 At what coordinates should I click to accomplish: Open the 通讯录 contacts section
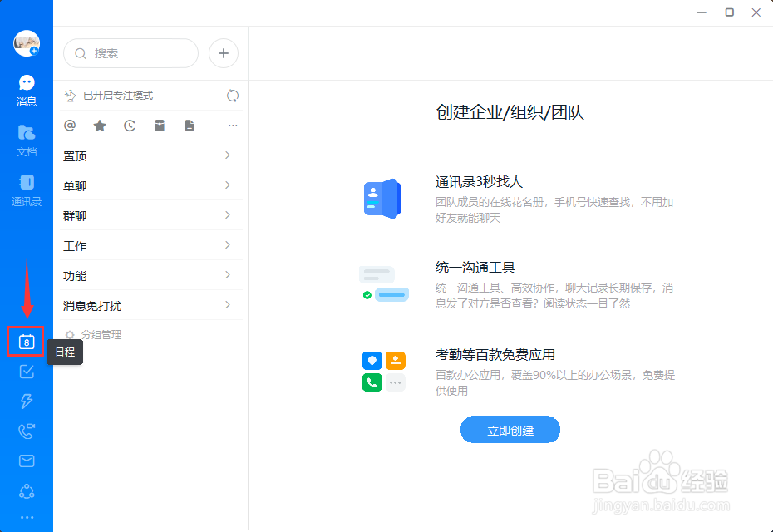(x=27, y=190)
